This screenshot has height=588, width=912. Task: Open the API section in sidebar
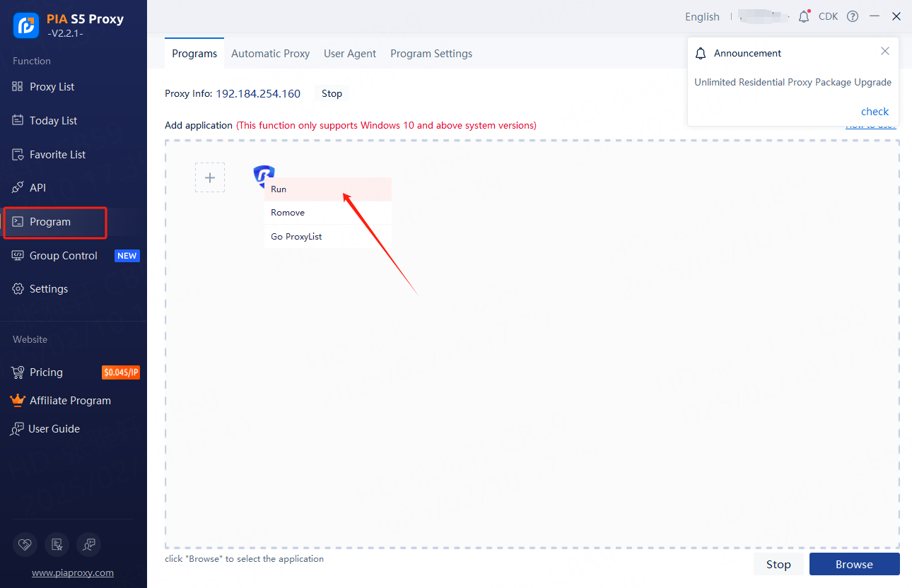tap(37, 188)
